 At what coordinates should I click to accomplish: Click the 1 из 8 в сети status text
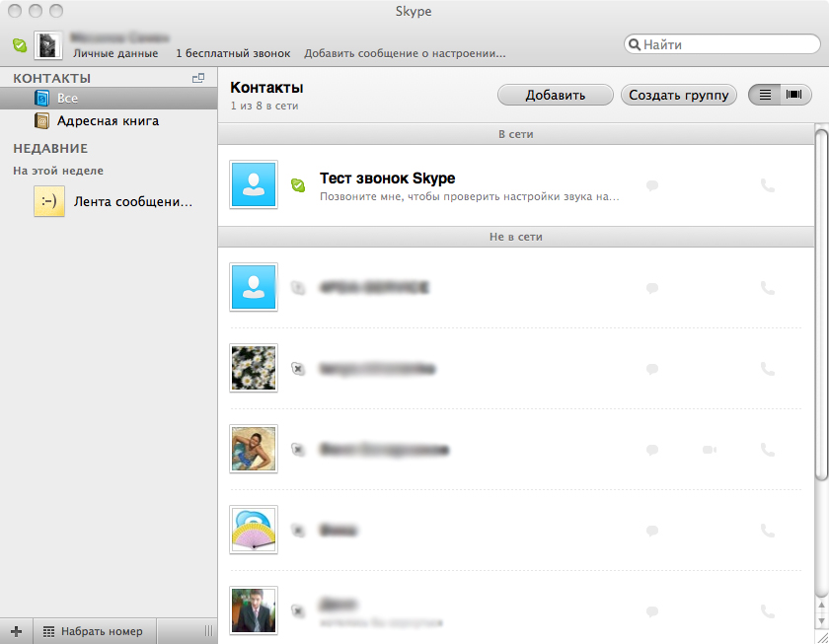(264, 106)
